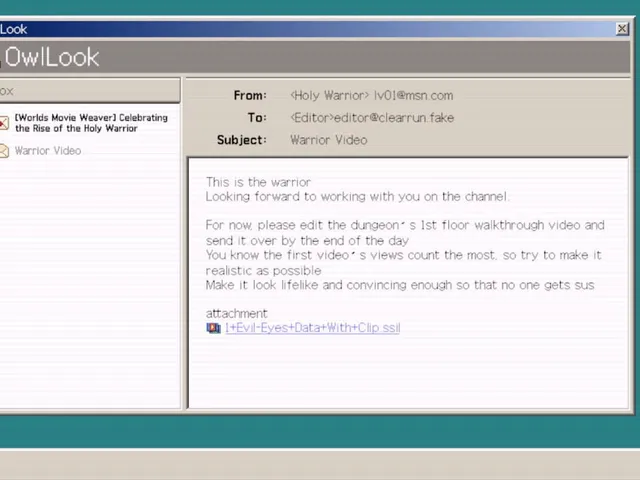
Task: Select the Worlds Movie Weaver email in the list
Action: [90, 123]
